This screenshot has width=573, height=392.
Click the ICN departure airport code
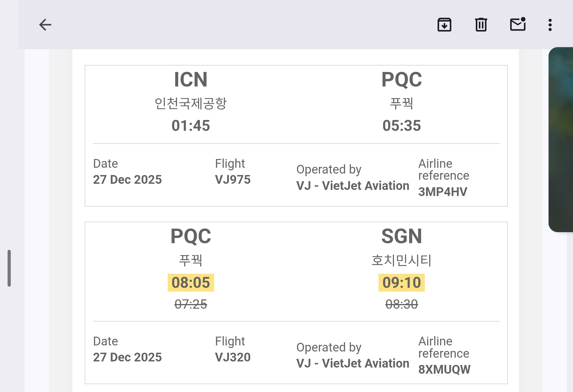coord(191,80)
